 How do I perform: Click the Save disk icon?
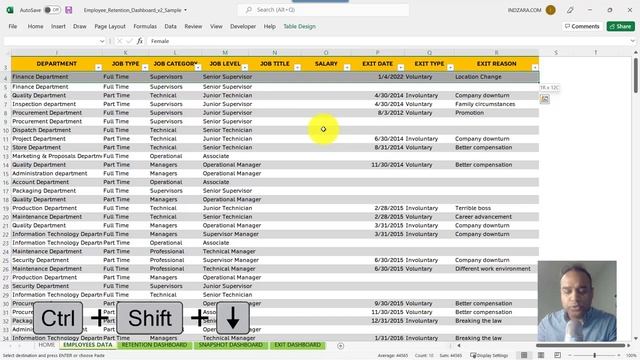[x=69, y=10]
